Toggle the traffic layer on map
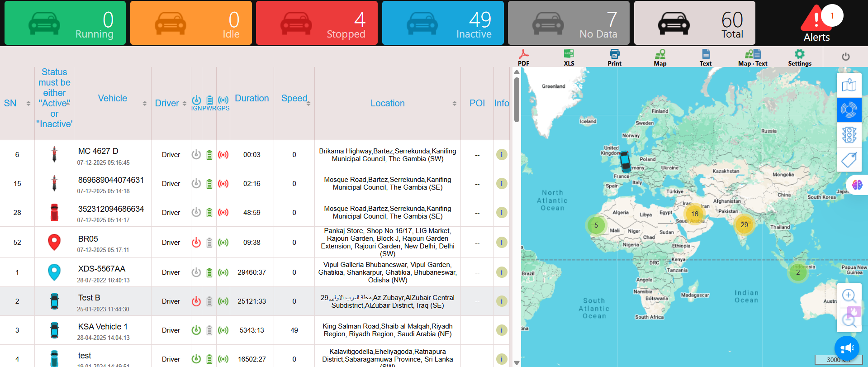868x367 pixels. [849, 135]
